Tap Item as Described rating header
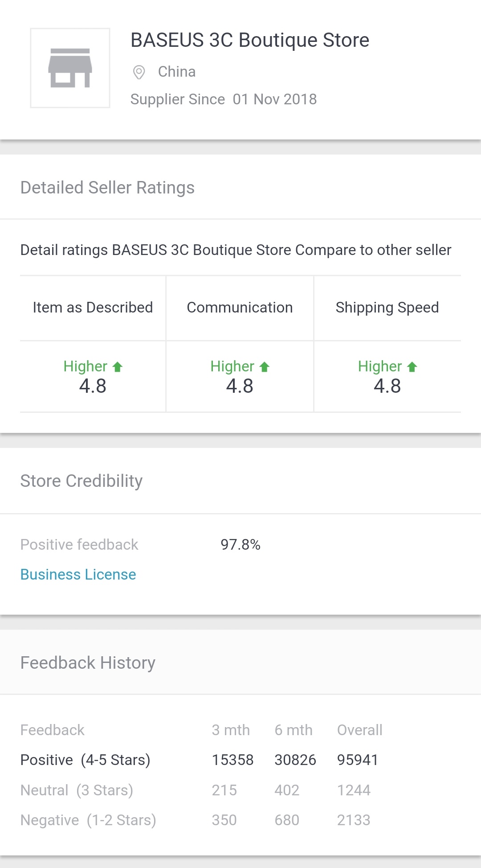481x868 pixels. click(x=93, y=308)
